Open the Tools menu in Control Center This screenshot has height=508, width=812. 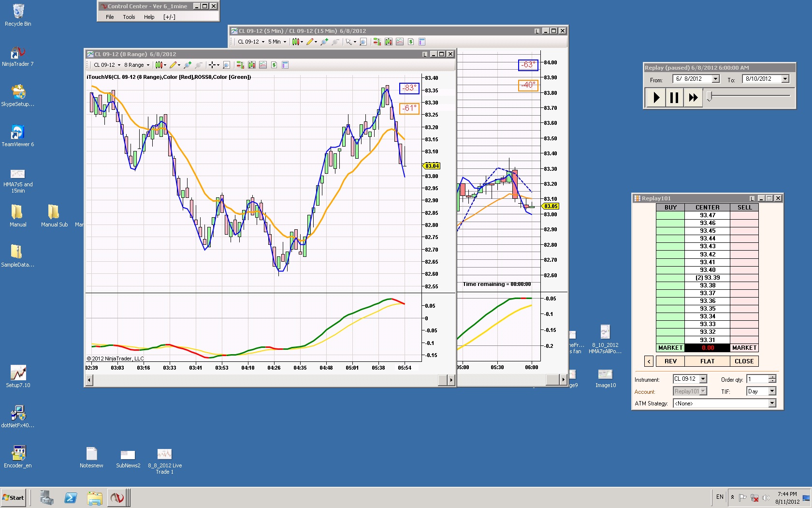pos(129,17)
